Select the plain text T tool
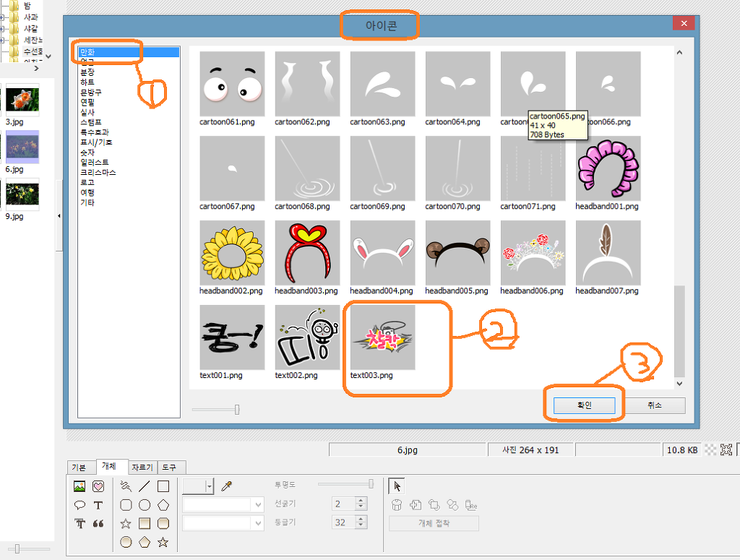 pyautogui.click(x=98, y=505)
